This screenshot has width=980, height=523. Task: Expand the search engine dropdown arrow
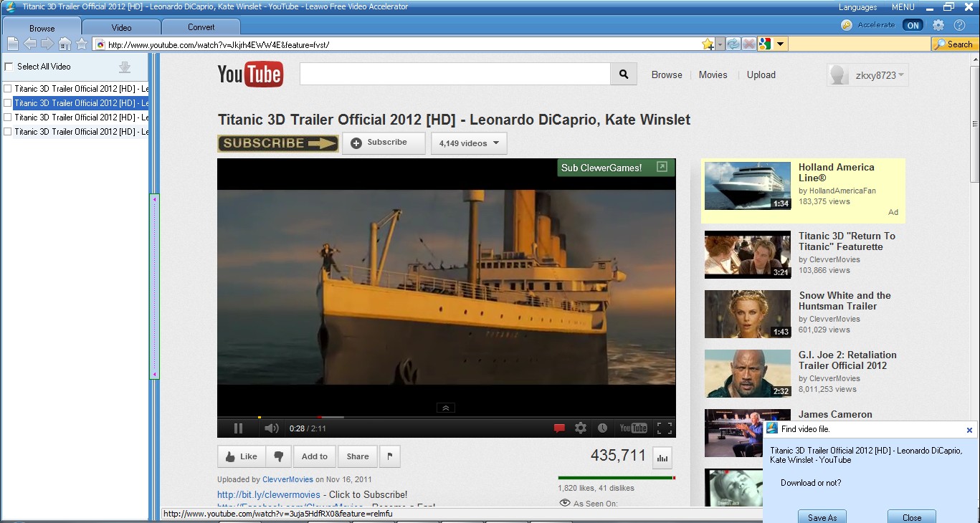[781, 44]
